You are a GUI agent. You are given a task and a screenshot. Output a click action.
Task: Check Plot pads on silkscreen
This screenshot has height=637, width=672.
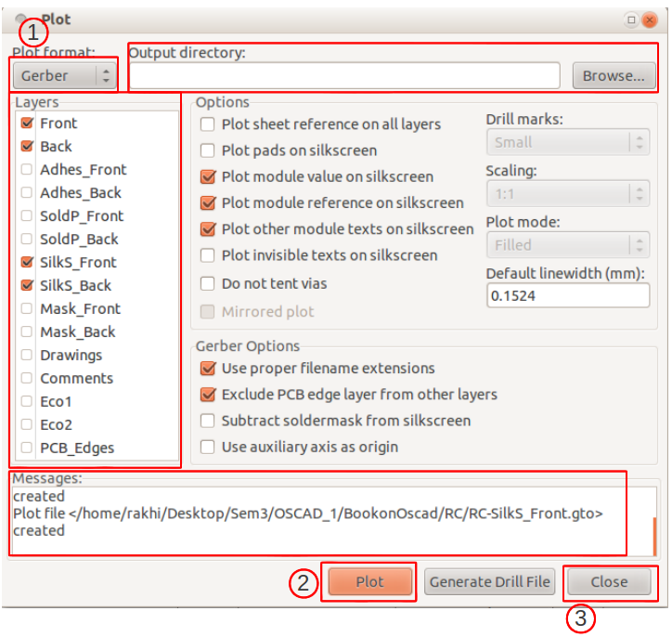click(208, 150)
